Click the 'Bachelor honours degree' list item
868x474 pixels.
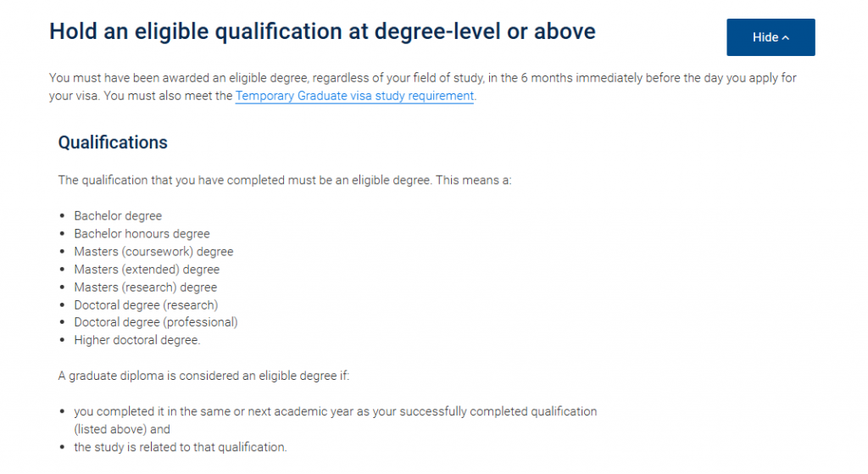(x=142, y=233)
